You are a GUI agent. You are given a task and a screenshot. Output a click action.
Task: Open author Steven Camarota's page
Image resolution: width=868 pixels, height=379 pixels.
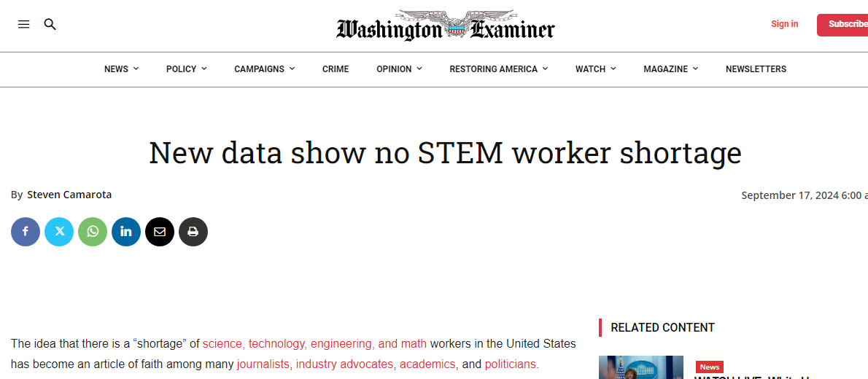(69, 195)
